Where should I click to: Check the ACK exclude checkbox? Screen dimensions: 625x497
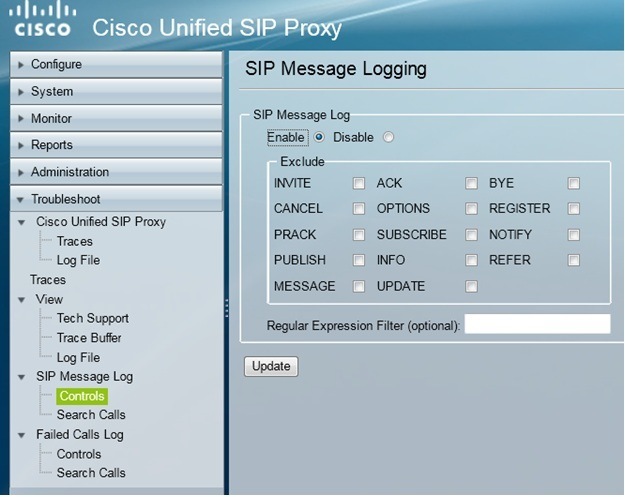click(x=471, y=183)
